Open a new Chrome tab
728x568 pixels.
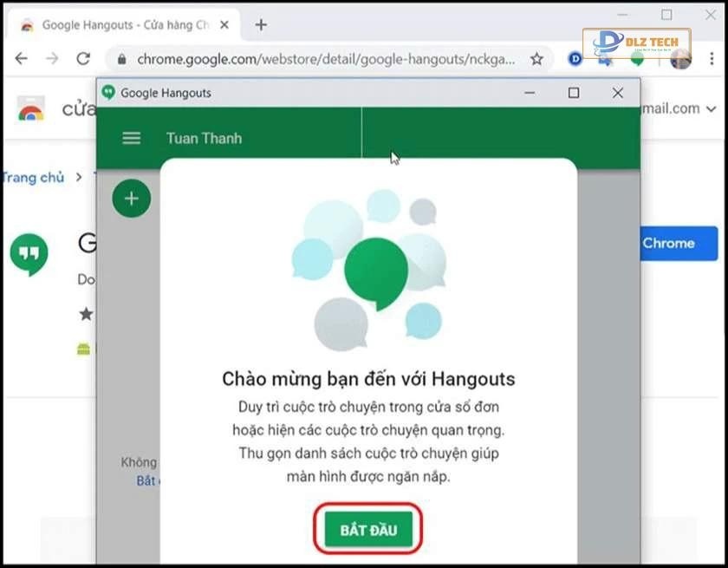point(261,24)
